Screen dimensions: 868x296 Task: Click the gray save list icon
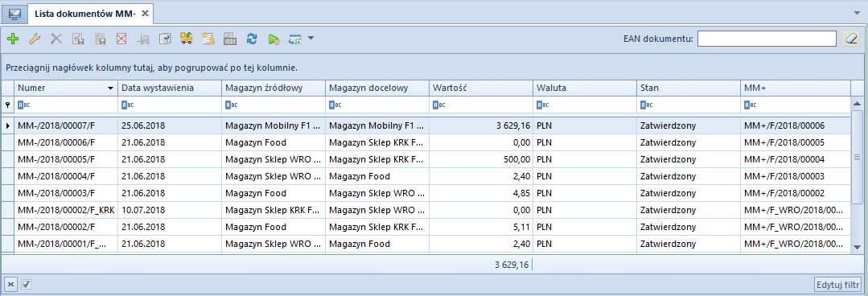coord(101,39)
